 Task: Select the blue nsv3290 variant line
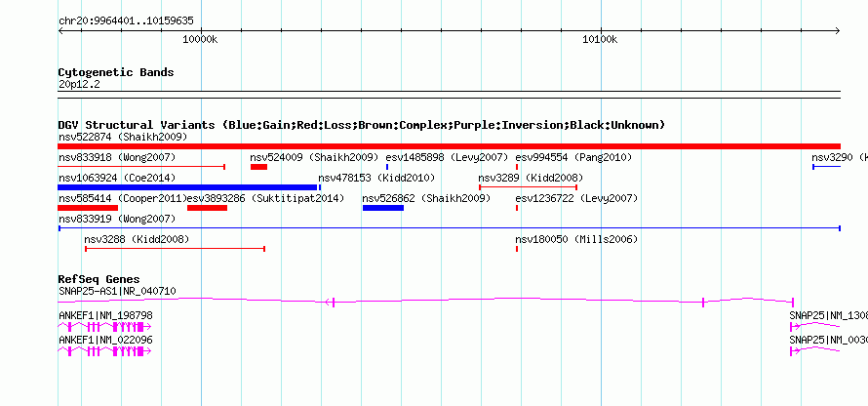click(x=826, y=167)
